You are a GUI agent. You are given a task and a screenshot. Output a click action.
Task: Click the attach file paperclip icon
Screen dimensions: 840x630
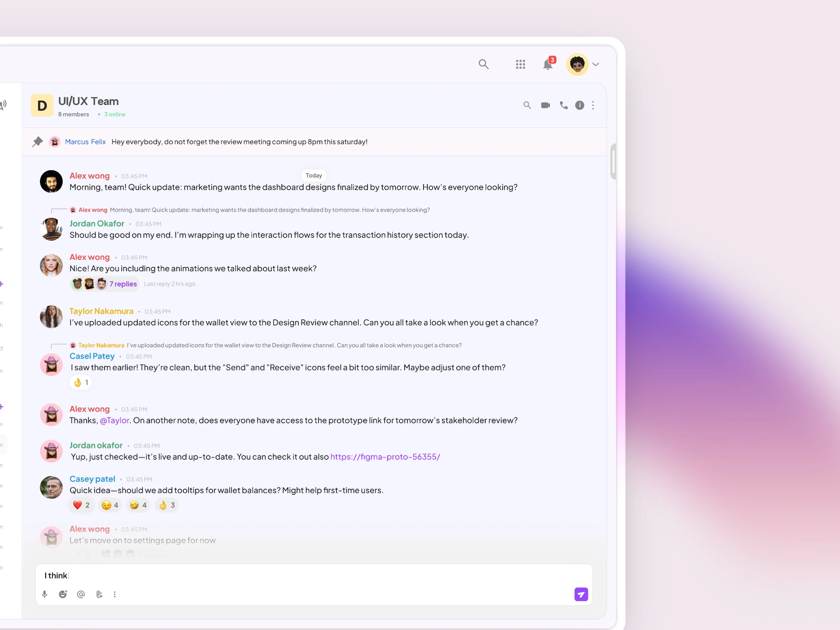(x=99, y=595)
